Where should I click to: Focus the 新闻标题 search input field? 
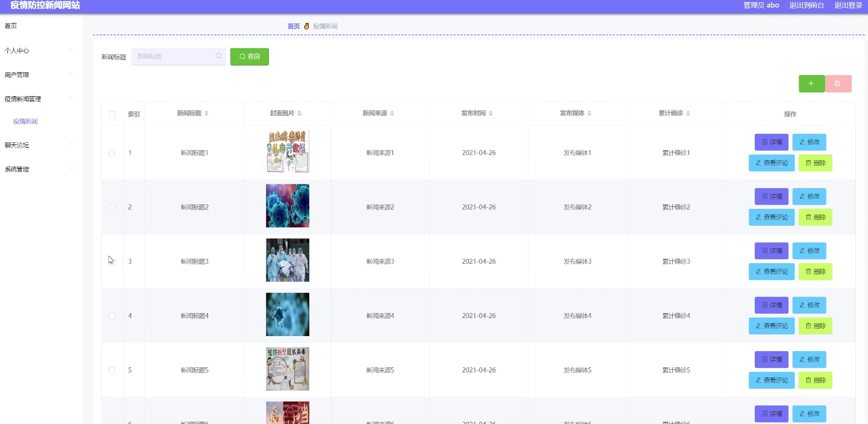coord(178,57)
